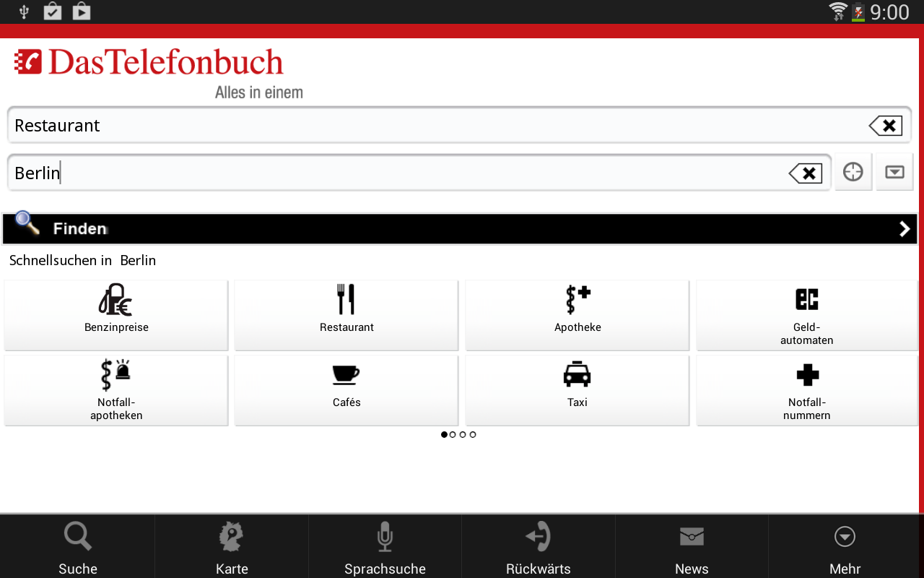Select the Apotheke pharmacy search
Screen dimensions: 924x578
pos(577,315)
